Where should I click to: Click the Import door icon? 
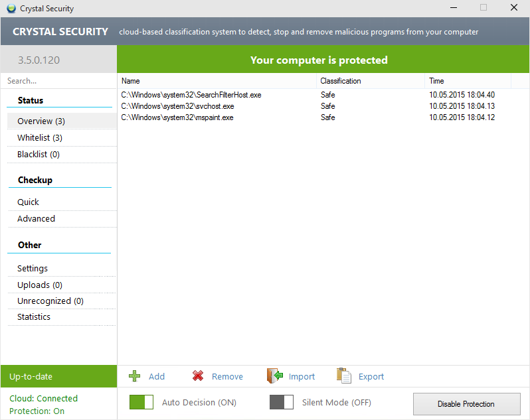(275, 376)
